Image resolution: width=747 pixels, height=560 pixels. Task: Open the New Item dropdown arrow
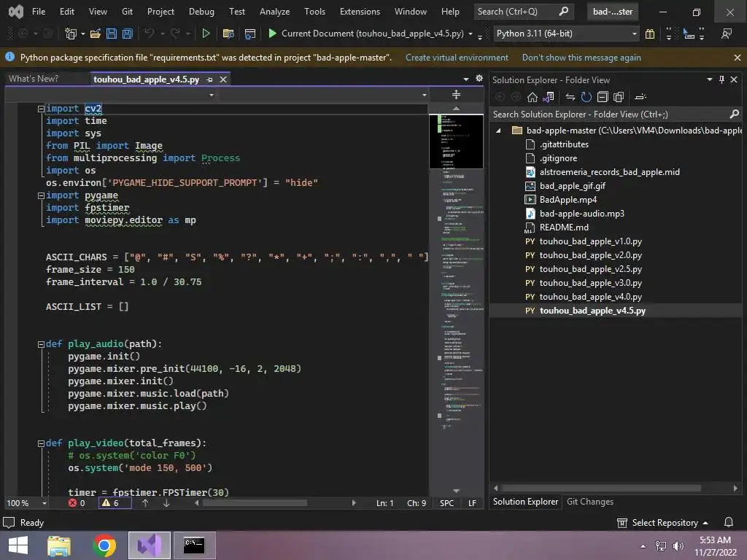(x=83, y=34)
